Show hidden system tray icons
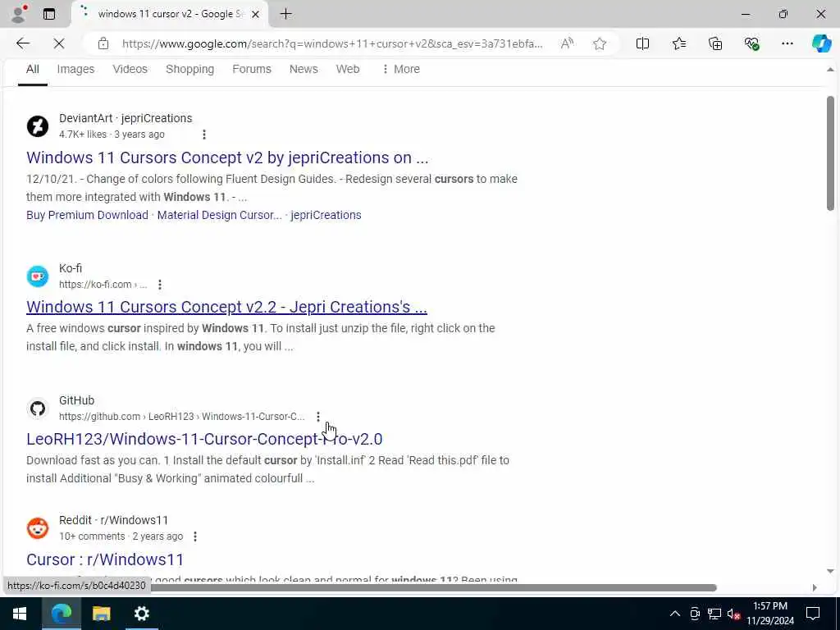Viewport: 840px width, 630px height. tap(675, 614)
